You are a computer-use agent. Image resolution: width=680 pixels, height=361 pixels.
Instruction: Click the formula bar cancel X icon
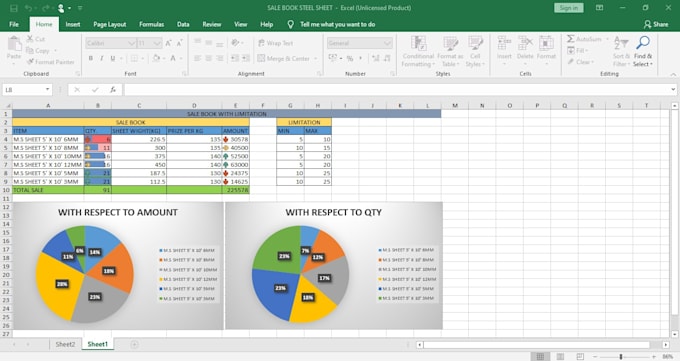click(x=77, y=90)
